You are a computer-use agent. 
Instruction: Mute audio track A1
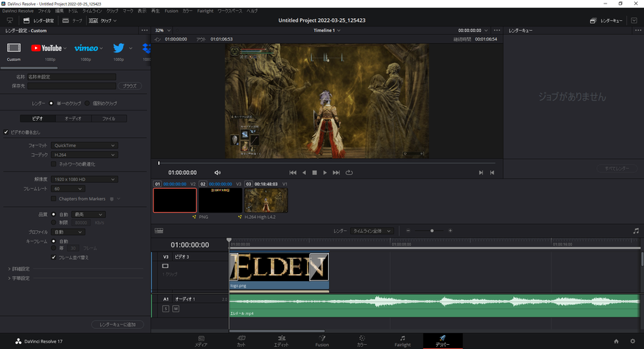coord(176,308)
